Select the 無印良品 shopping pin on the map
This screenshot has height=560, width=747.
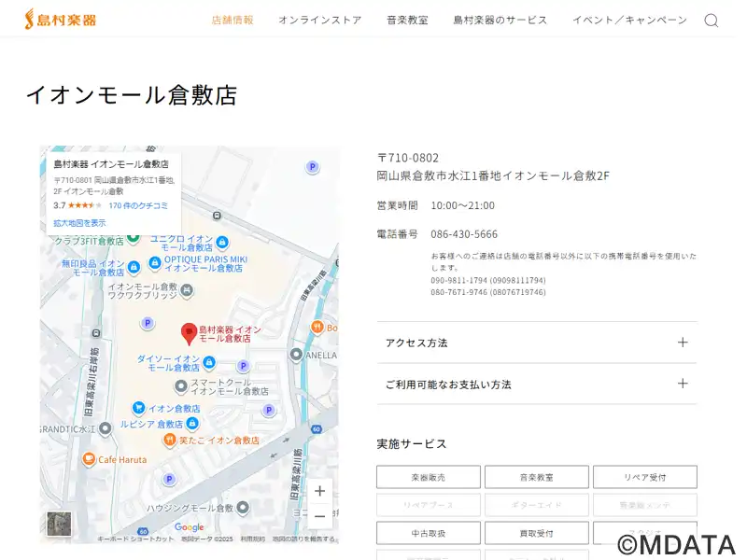point(134,267)
